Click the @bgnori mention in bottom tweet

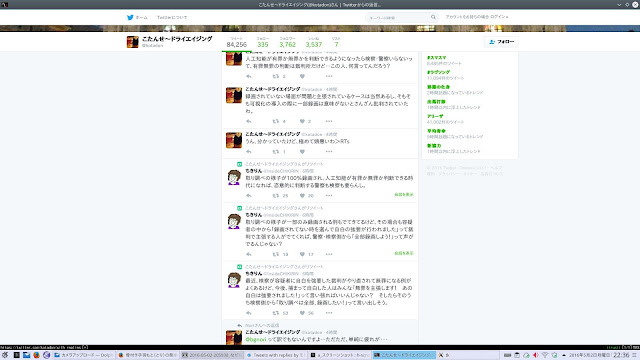256,339
